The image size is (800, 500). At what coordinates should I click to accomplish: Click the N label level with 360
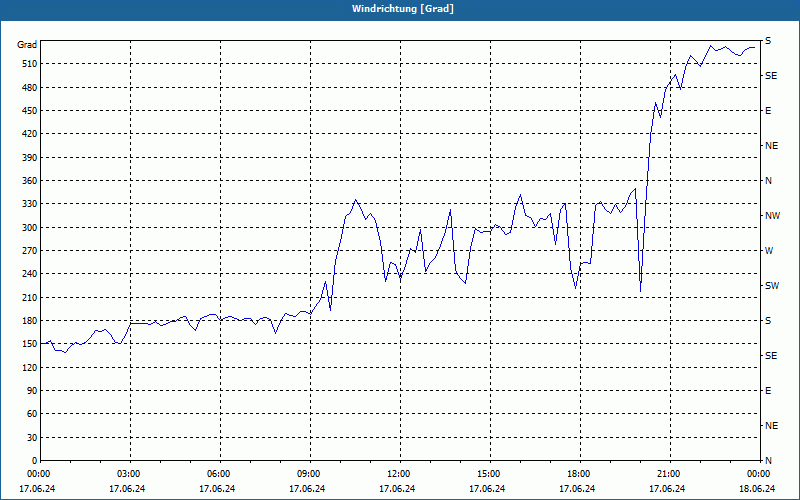click(768, 181)
